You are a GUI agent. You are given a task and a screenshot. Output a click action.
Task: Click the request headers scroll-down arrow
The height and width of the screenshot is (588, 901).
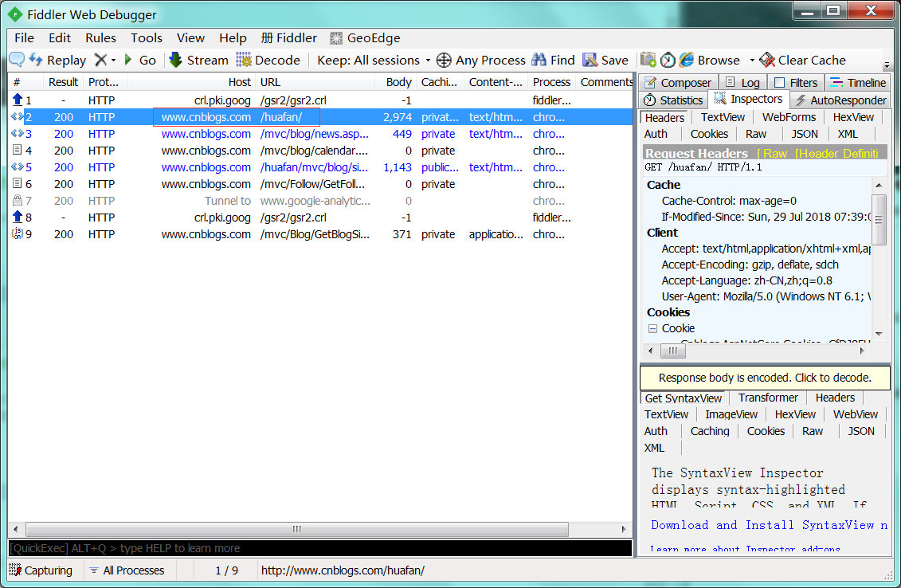tap(879, 334)
